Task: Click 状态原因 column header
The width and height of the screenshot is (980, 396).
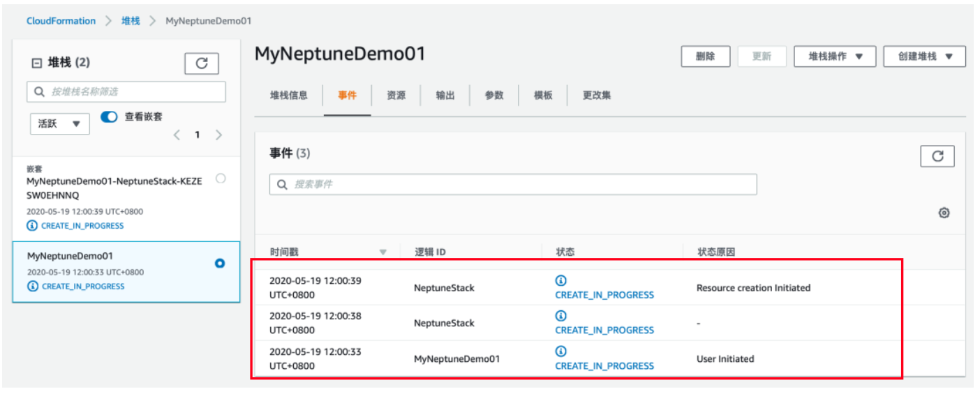Action: coord(716,252)
